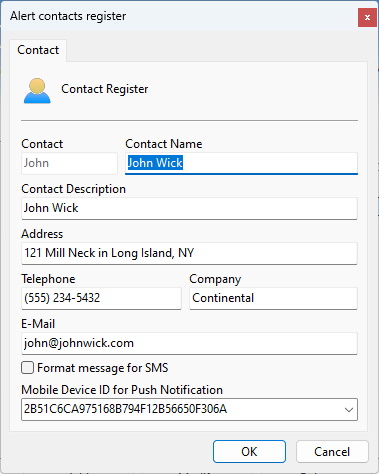Dismiss dialog with the Cancel button
This screenshot has width=379, height=474.
(x=332, y=452)
